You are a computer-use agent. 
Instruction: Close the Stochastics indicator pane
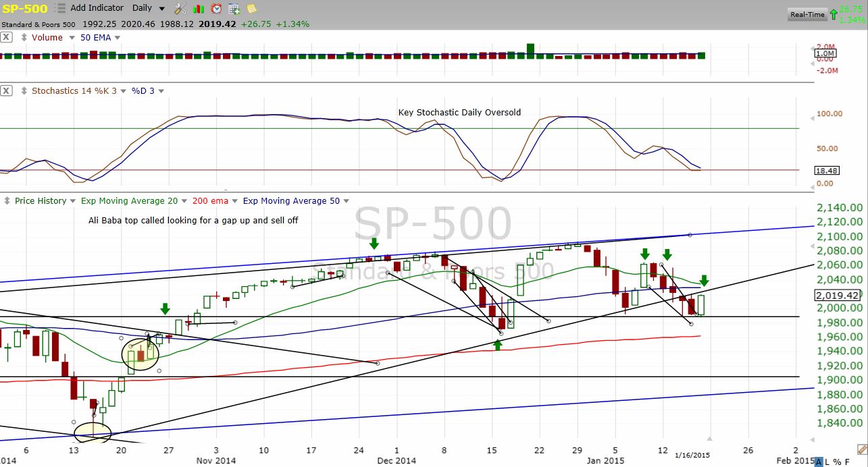pos(6,91)
